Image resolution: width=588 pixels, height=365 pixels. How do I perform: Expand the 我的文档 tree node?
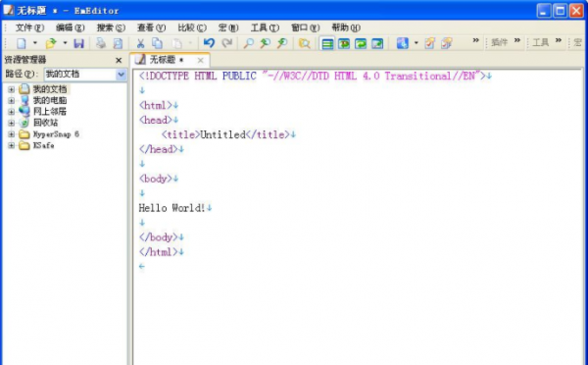(x=11, y=89)
